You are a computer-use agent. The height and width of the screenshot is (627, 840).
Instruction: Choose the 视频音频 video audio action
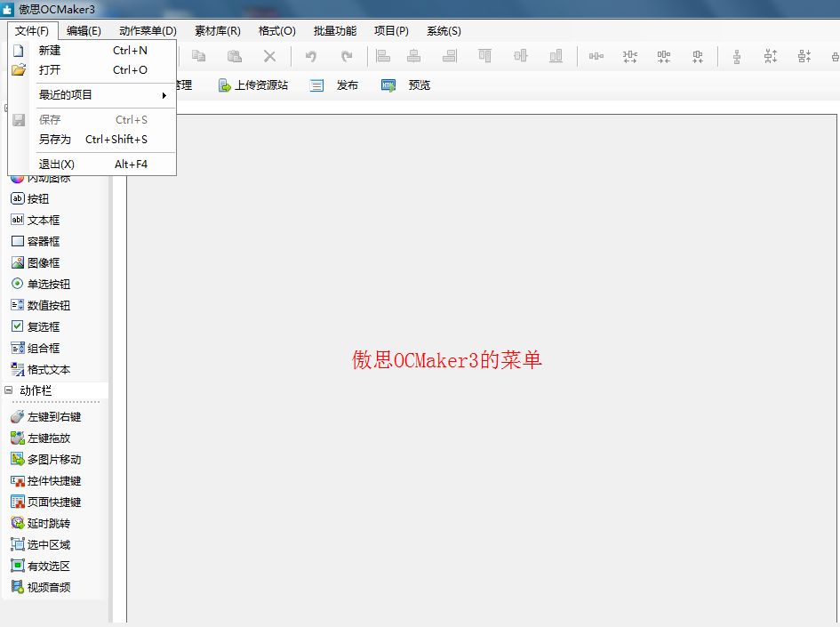[41, 587]
